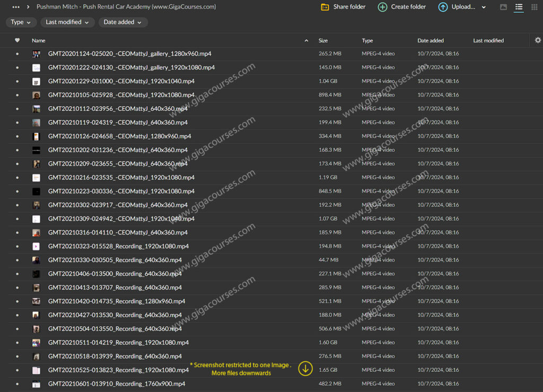Click the Create folder plus icon
Viewport: 543px width, 392px height.
point(382,7)
